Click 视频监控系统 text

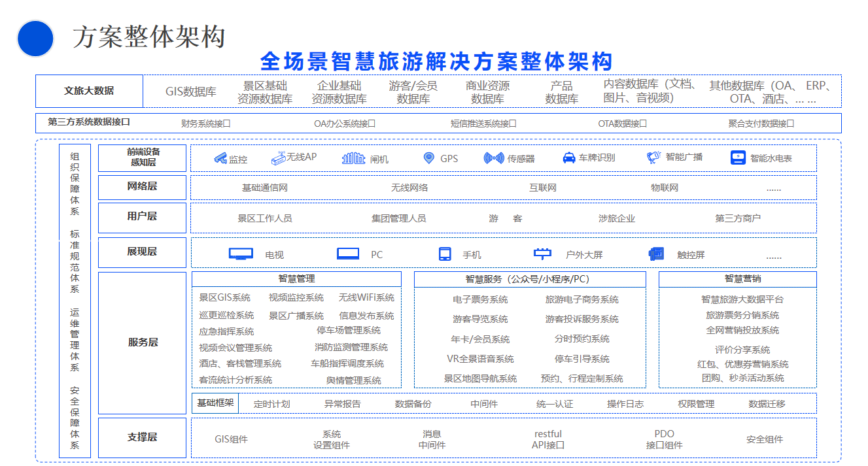[296, 297]
